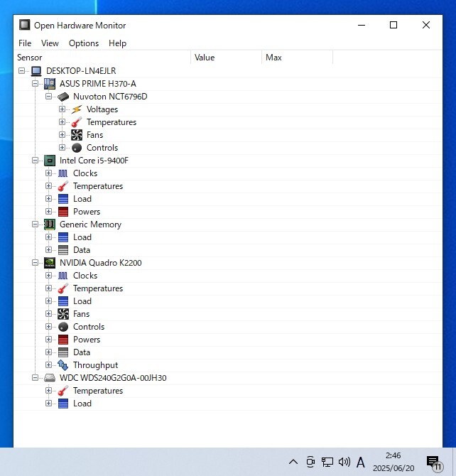Open the Help menu
The width and height of the screenshot is (456, 476).
point(117,43)
